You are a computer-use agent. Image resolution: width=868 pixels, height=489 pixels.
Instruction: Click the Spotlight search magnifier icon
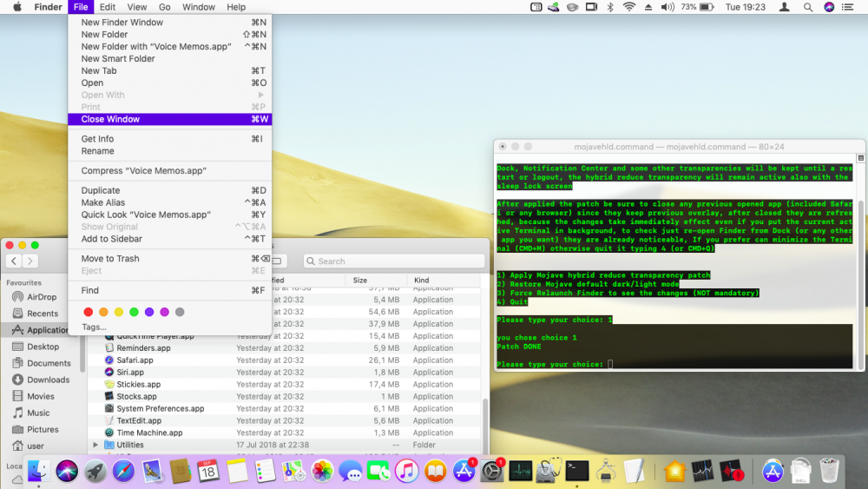click(808, 7)
